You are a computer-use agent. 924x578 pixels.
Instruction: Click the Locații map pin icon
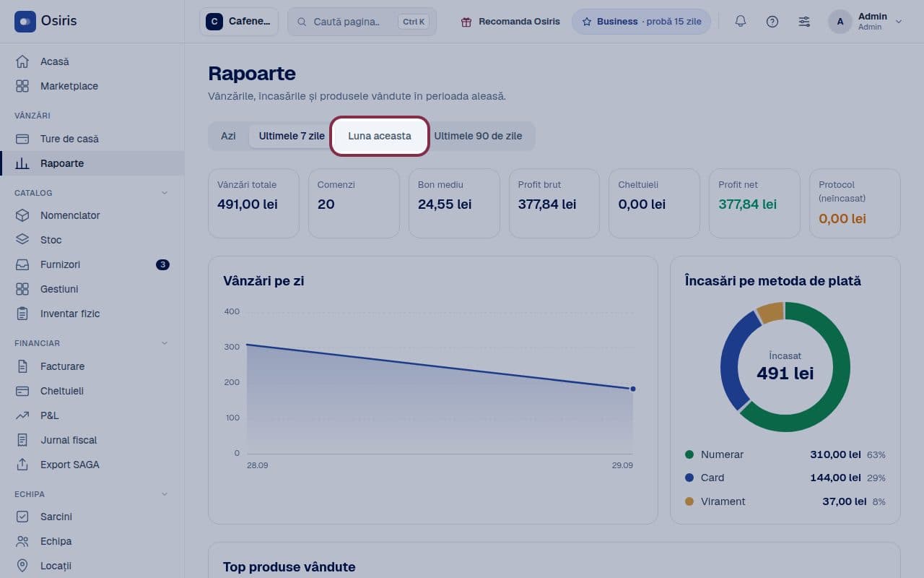22,566
